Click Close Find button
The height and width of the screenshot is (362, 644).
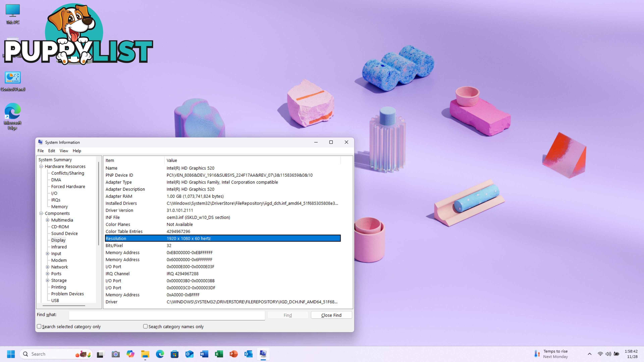coord(331,315)
